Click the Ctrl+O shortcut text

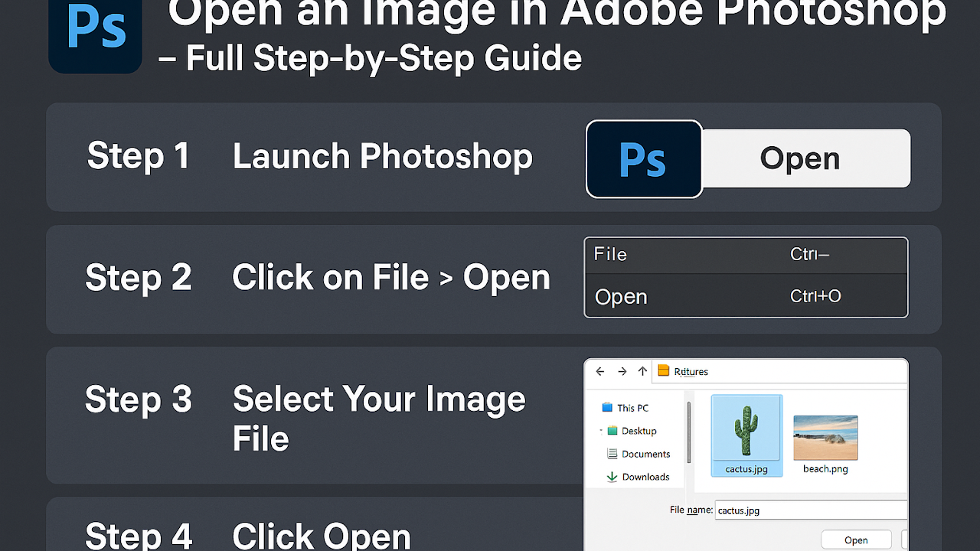tap(815, 296)
